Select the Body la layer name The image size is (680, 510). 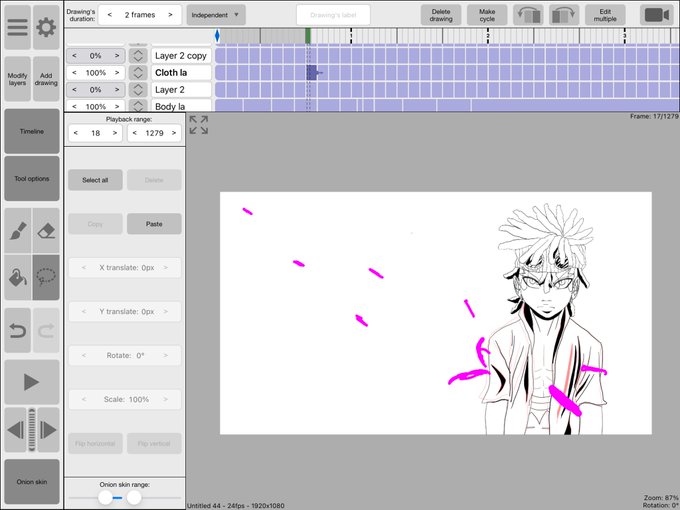[181, 106]
